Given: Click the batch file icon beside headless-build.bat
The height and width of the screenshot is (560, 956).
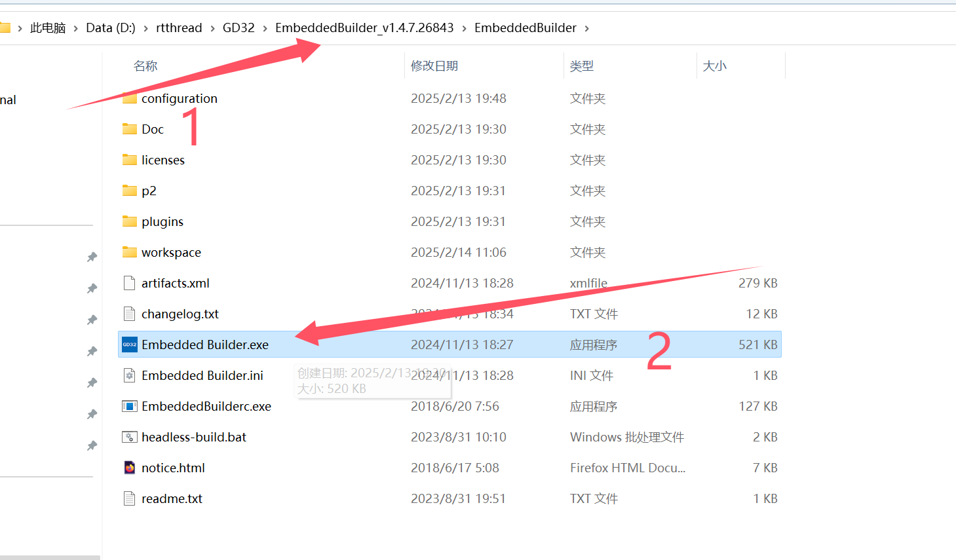Looking at the screenshot, I should [x=128, y=436].
